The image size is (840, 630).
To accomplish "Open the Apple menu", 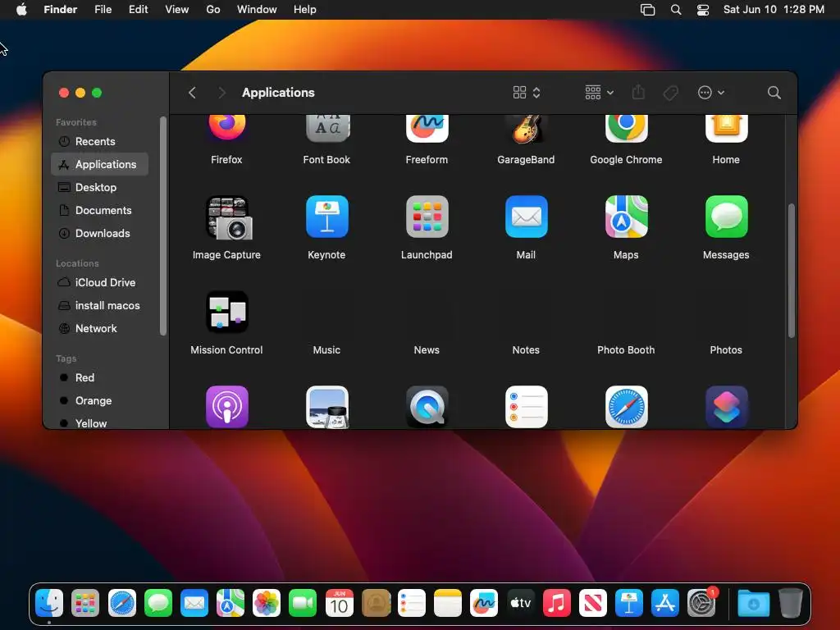I will (x=21, y=10).
